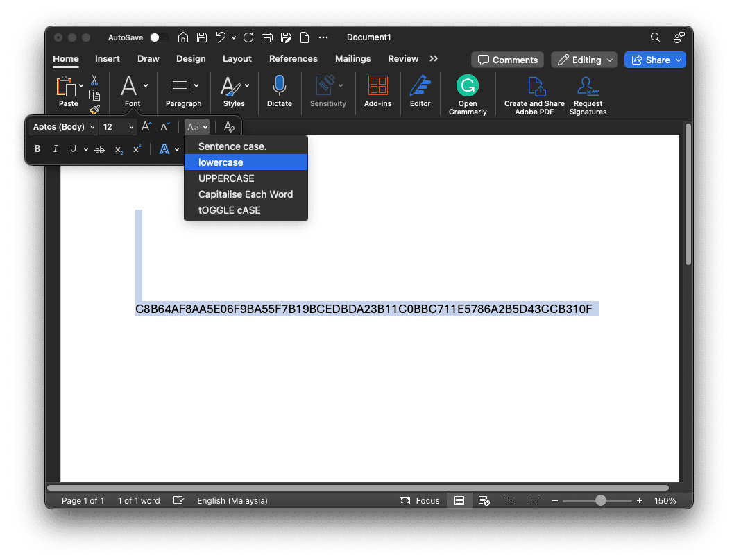Toggle the AutoSave switch

155,37
